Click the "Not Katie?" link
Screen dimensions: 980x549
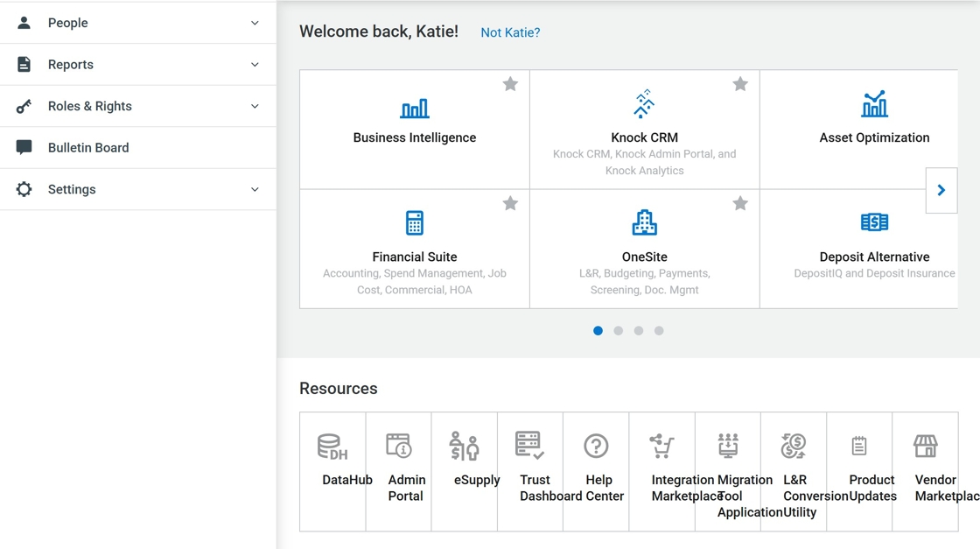(510, 32)
